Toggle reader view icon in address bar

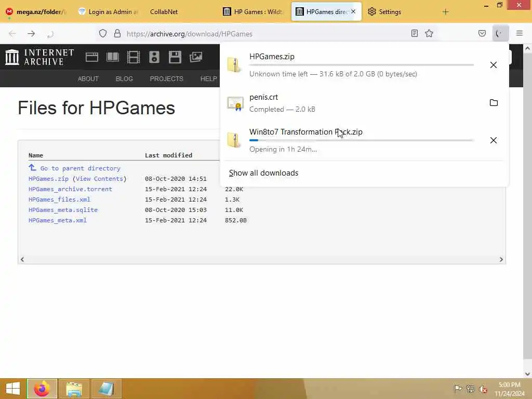414,33
